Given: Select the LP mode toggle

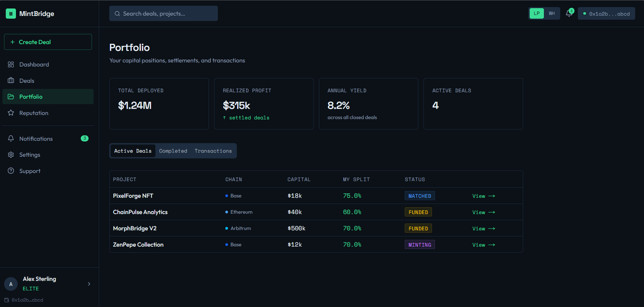Looking at the screenshot, I should click(536, 13).
